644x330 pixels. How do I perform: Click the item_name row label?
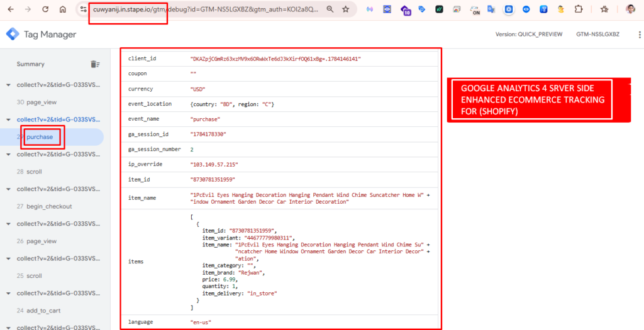[142, 198]
